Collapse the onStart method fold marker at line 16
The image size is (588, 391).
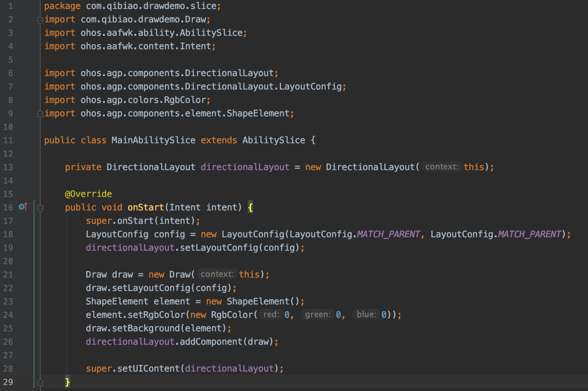point(40,208)
